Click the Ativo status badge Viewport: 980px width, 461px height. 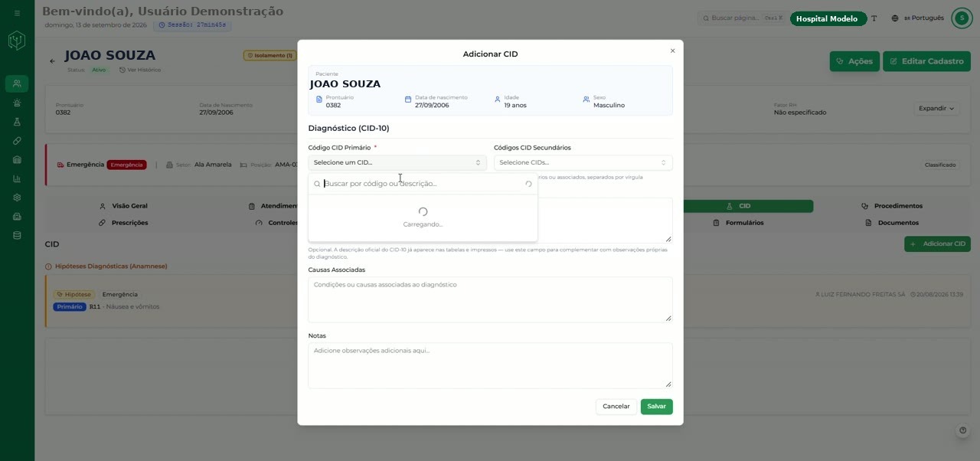[x=100, y=70]
